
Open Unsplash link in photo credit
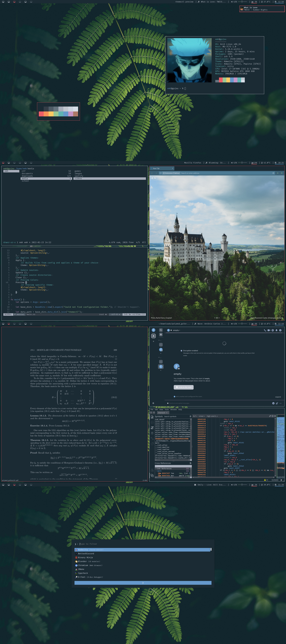tap(169, 318)
